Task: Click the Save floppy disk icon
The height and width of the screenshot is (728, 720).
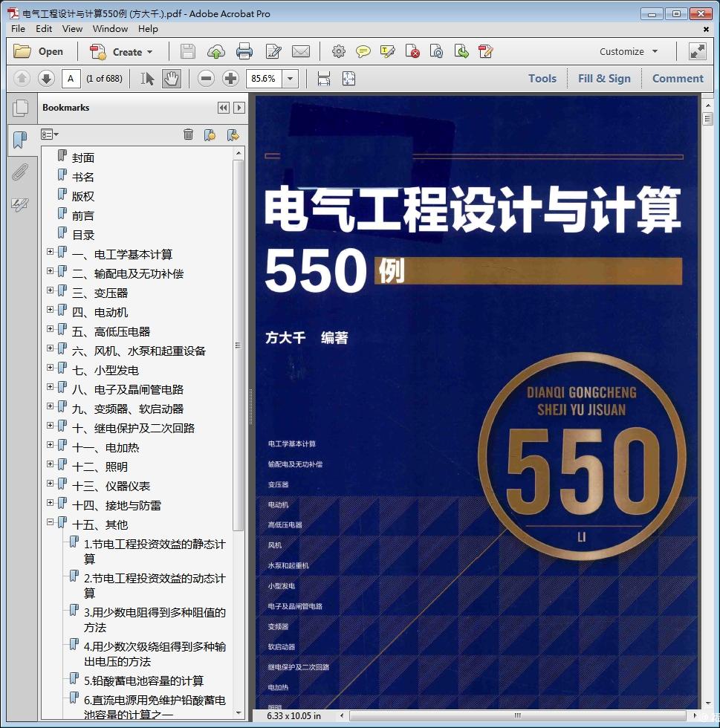Action: click(188, 51)
